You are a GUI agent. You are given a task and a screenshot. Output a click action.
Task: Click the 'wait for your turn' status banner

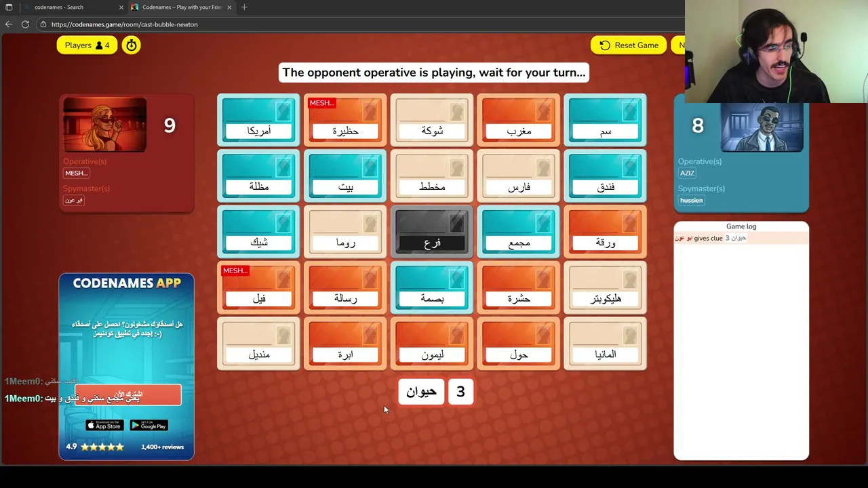pyautogui.click(x=434, y=73)
